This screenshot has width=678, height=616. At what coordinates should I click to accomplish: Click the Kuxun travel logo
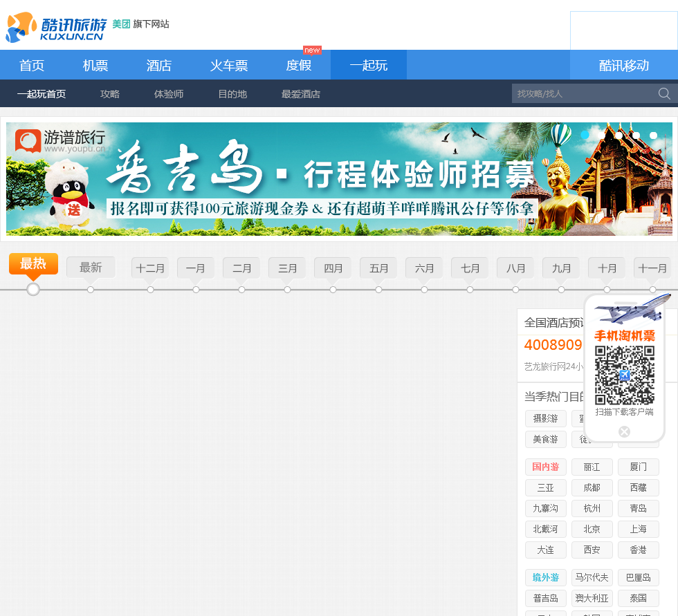click(56, 27)
